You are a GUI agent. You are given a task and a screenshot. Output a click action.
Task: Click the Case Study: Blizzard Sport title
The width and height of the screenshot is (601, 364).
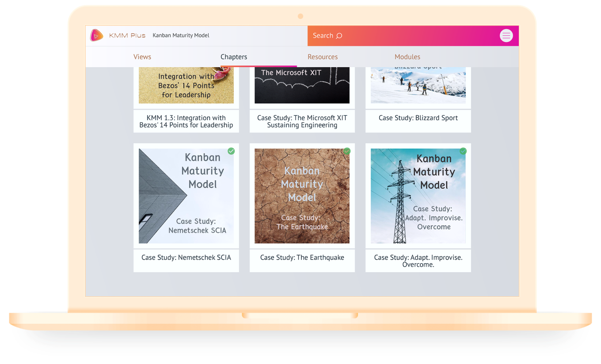coord(418,118)
